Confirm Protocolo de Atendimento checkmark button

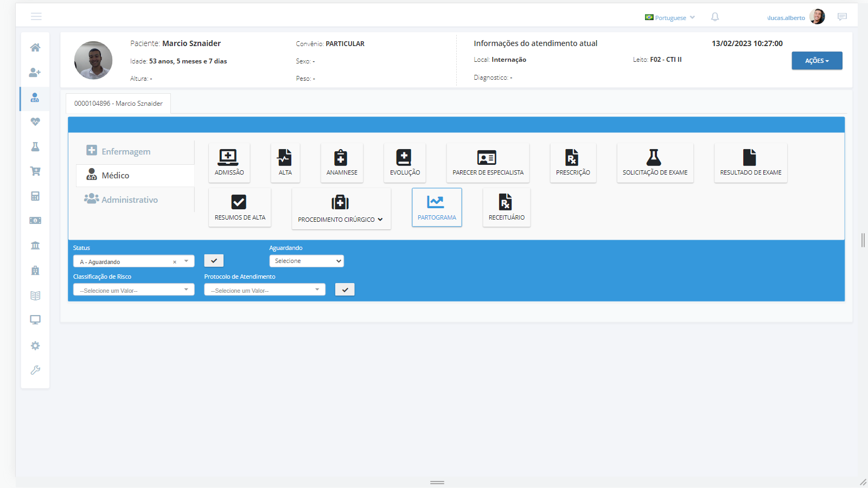344,290
